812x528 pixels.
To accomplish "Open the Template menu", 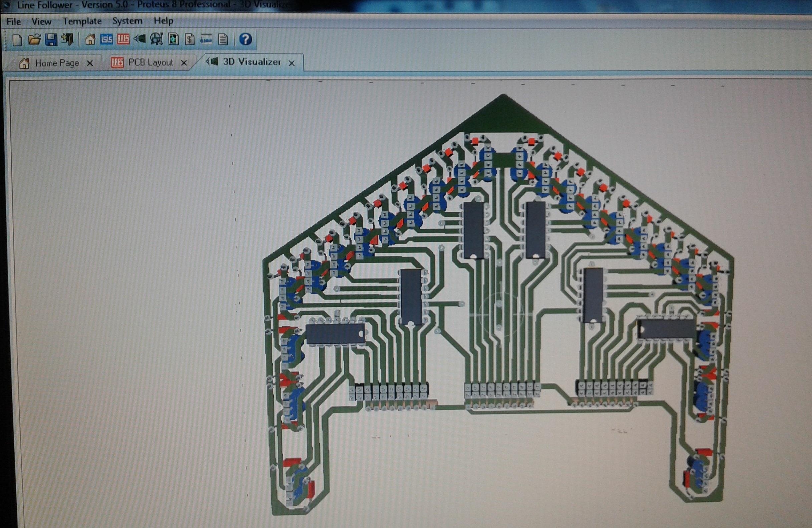I will point(82,21).
